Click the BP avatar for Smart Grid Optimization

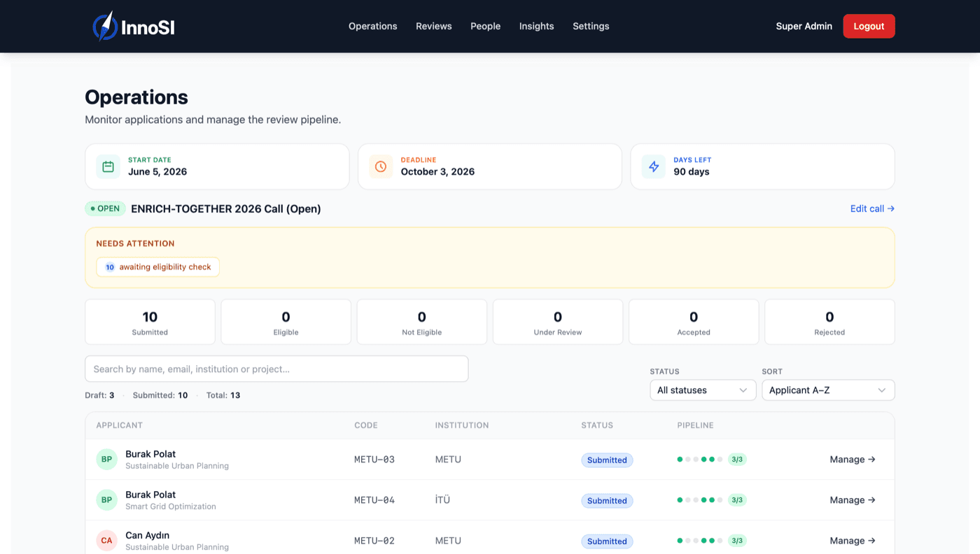(x=106, y=500)
